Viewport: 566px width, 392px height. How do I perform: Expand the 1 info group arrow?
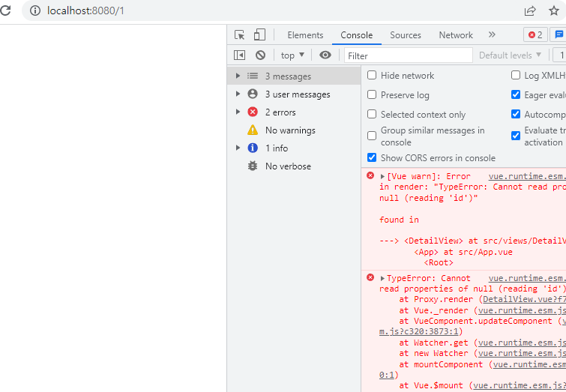(238, 148)
